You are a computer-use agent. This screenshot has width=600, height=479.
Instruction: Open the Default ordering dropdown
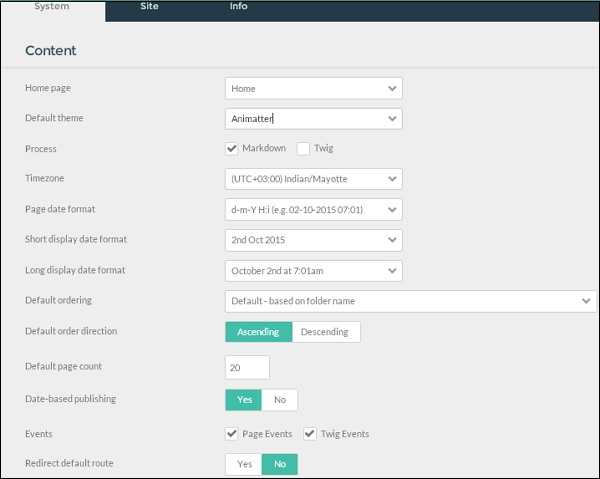pos(410,301)
